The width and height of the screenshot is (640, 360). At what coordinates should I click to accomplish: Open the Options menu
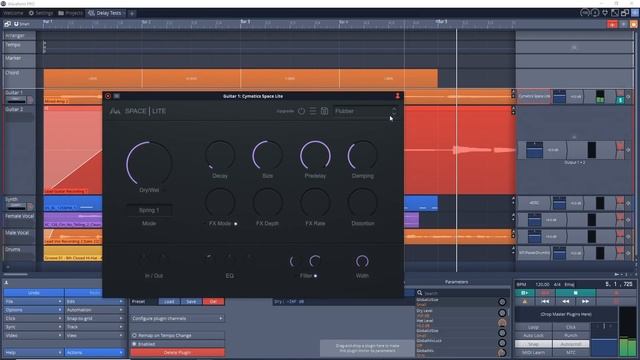click(33, 310)
